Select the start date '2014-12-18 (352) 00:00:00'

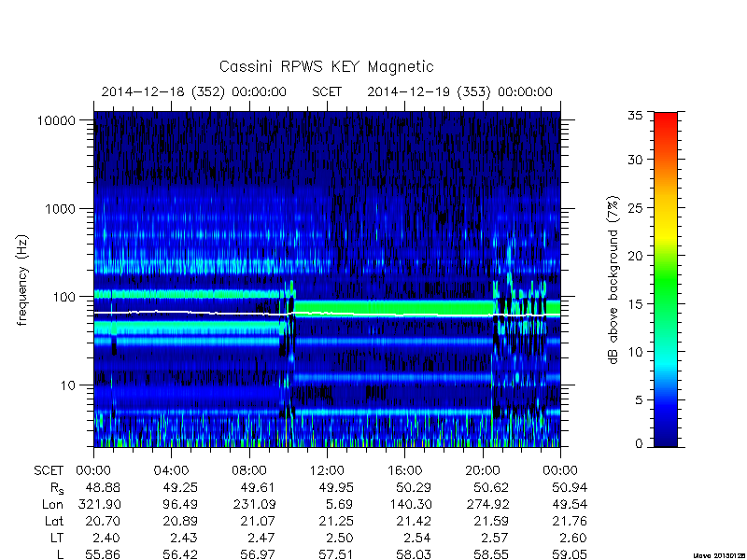coord(194,91)
